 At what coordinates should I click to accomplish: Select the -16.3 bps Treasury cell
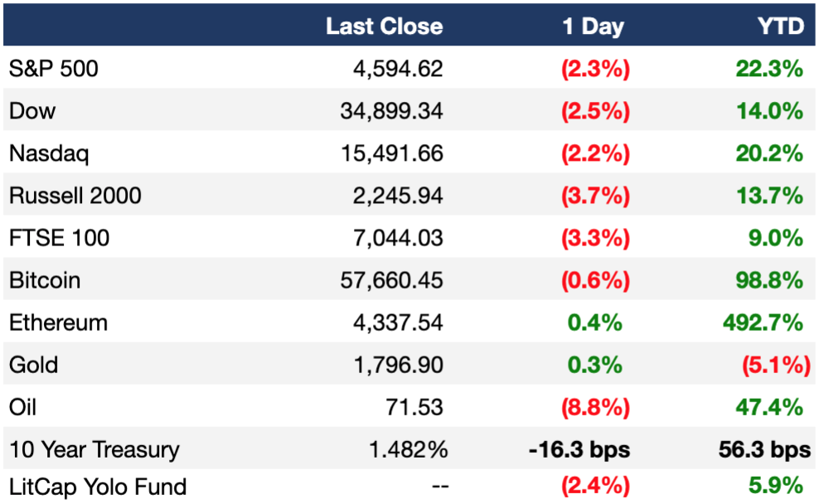click(579, 449)
